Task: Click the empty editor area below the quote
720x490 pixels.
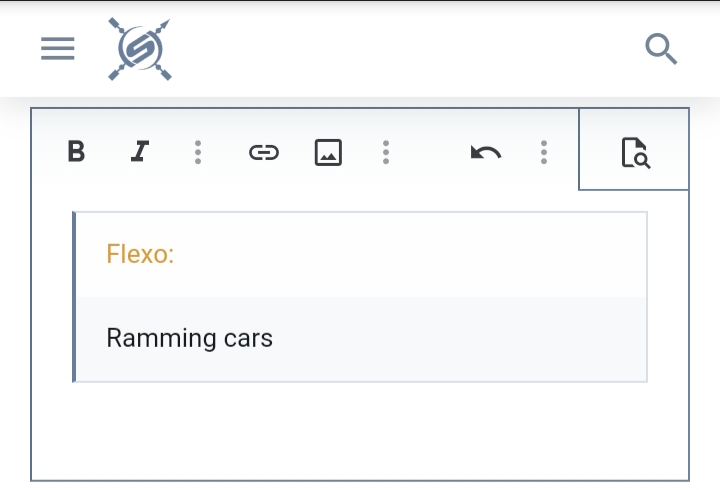Action: click(360, 432)
